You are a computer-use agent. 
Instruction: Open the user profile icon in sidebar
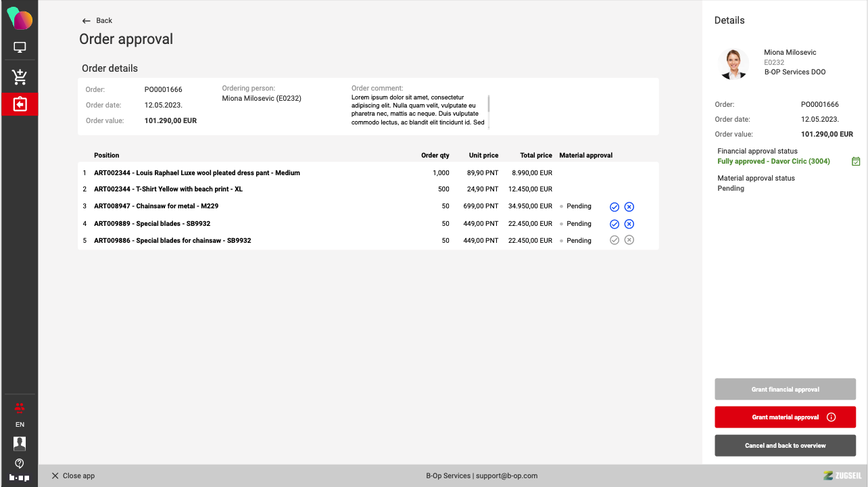(x=20, y=444)
